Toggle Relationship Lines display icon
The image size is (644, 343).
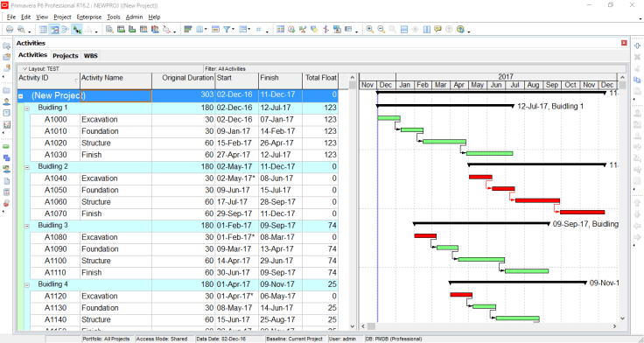pos(76,29)
